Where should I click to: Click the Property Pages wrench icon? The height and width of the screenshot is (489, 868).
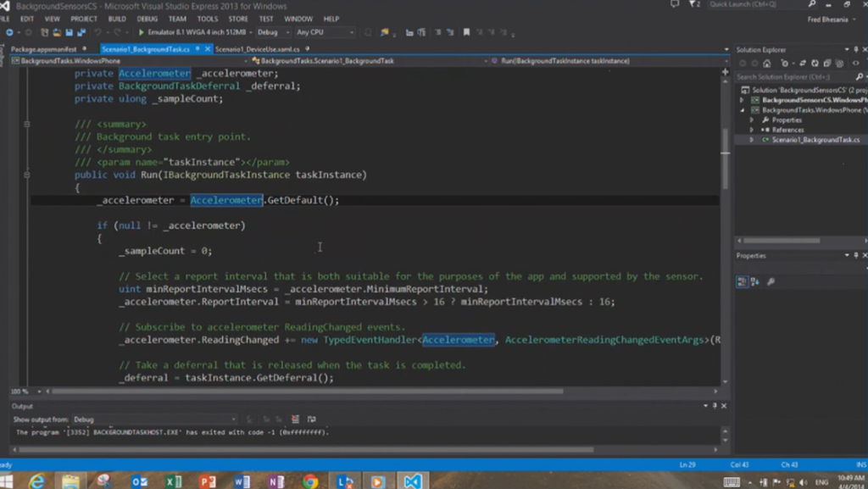[x=771, y=281]
